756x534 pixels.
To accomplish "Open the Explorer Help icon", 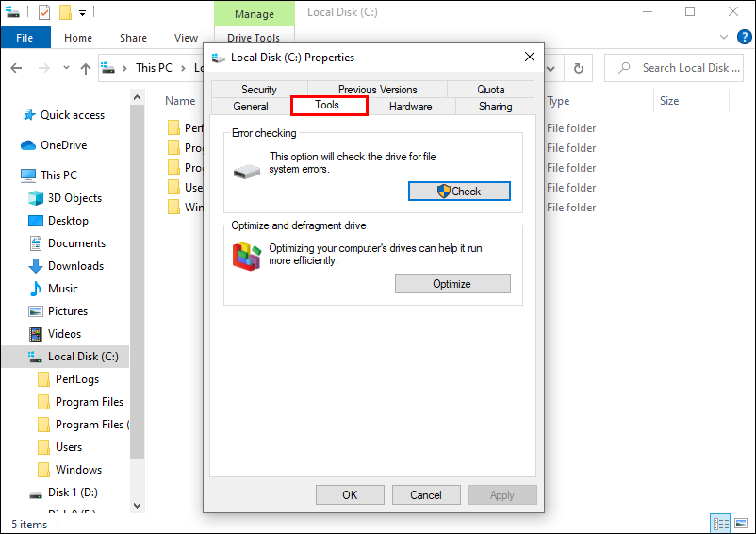I will pyautogui.click(x=745, y=37).
